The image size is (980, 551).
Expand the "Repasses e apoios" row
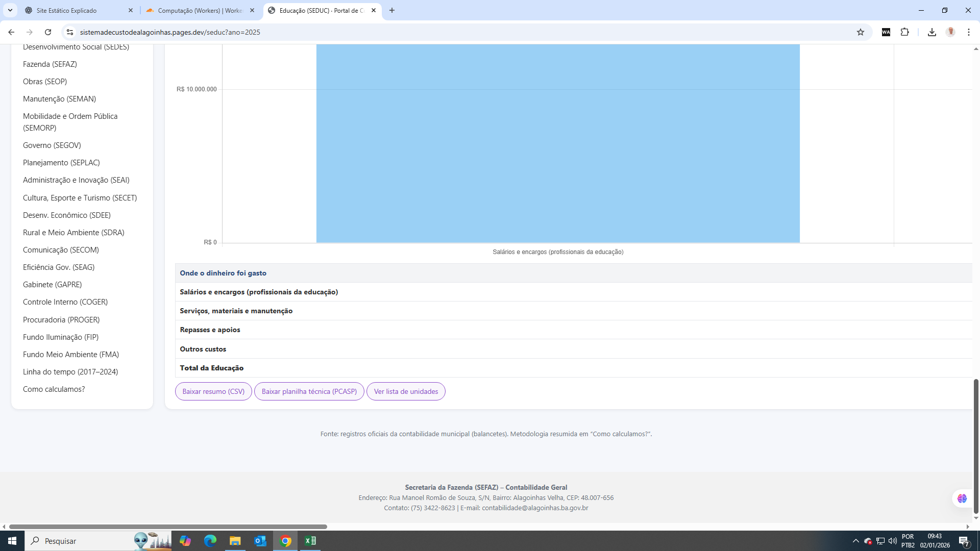click(209, 329)
